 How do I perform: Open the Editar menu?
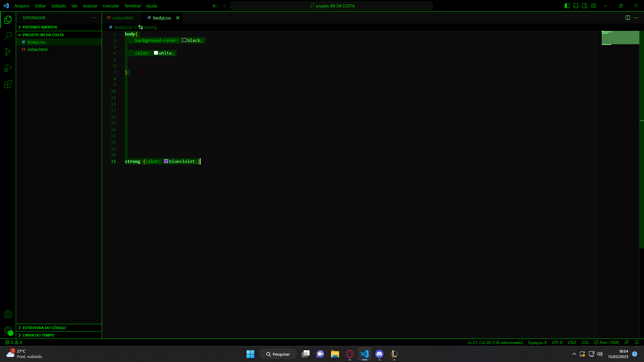pyautogui.click(x=40, y=6)
